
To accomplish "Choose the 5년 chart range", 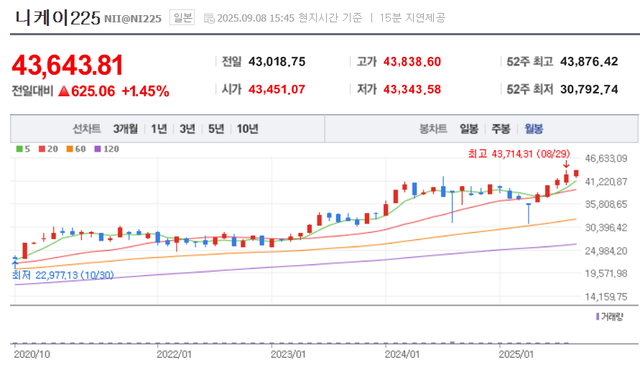I will pyautogui.click(x=216, y=129).
